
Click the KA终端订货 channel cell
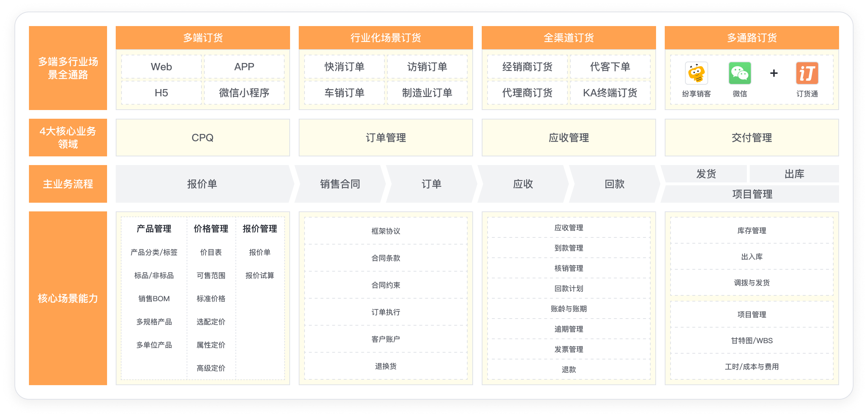(x=610, y=93)
